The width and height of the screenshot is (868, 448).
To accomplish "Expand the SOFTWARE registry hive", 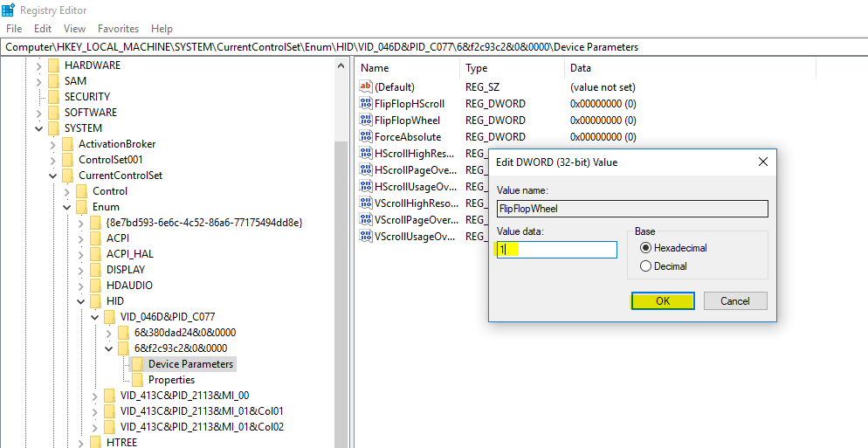I will pyautogui.click(x=38, y=113).
